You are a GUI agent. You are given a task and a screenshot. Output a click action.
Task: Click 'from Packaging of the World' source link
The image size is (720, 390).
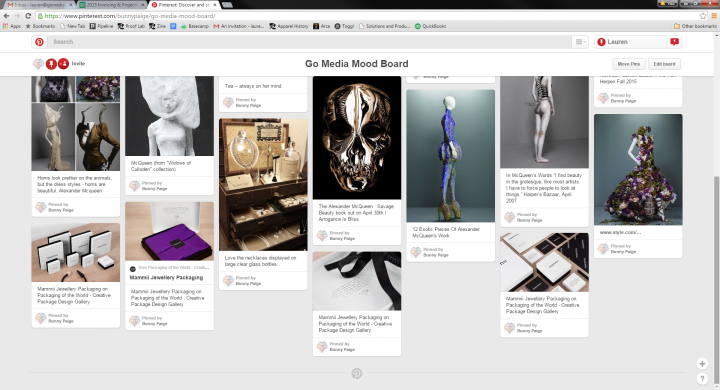click(x=174, y=267)
